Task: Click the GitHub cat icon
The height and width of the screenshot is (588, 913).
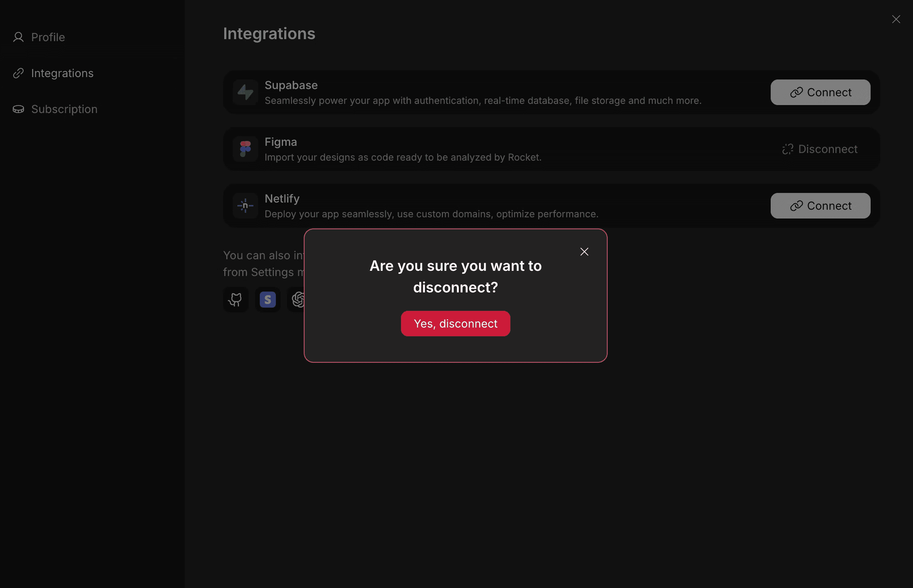Action: 235,300
